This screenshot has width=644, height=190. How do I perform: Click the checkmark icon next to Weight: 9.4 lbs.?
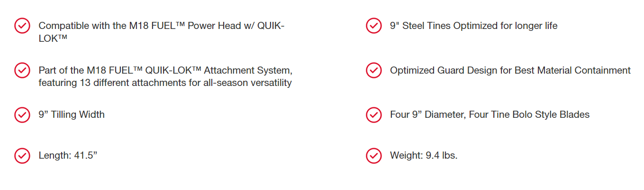pos(374,155)
